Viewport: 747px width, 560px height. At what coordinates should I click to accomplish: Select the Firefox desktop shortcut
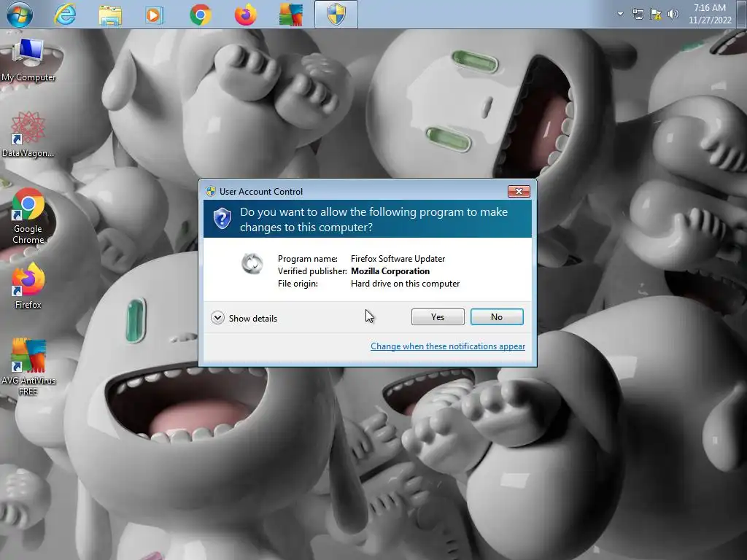pyautogui.click(x=28, y=286)
